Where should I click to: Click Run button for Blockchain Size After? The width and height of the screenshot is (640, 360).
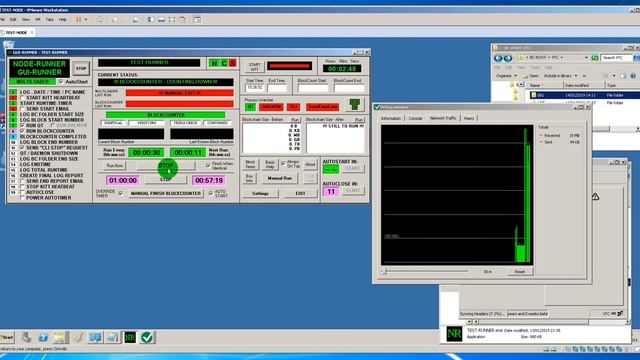[x=359, y=120]
